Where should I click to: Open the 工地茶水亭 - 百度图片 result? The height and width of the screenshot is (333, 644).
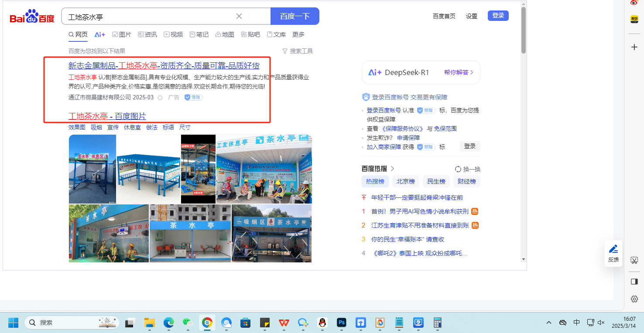pyautogui.click(x=107, y=116)
